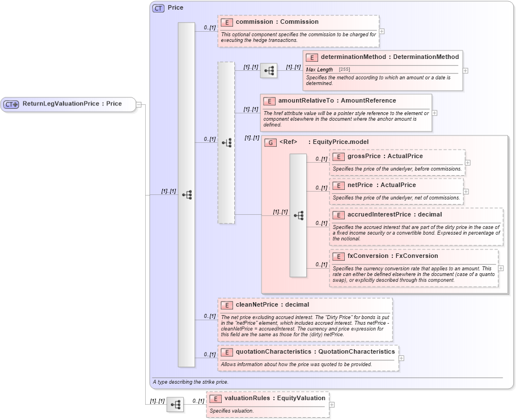
Task: Click the G icon on the EquityPrice.model group
Action: pyautogui.click(x=270, y=142)
